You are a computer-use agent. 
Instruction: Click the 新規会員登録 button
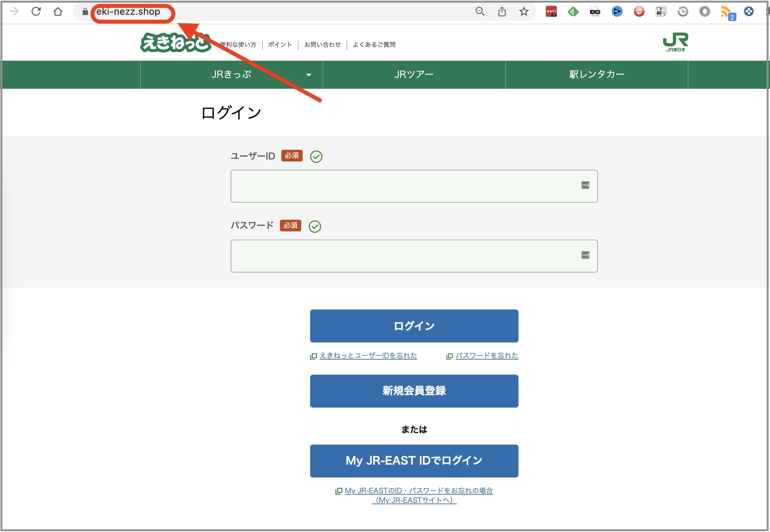(414, 391)
